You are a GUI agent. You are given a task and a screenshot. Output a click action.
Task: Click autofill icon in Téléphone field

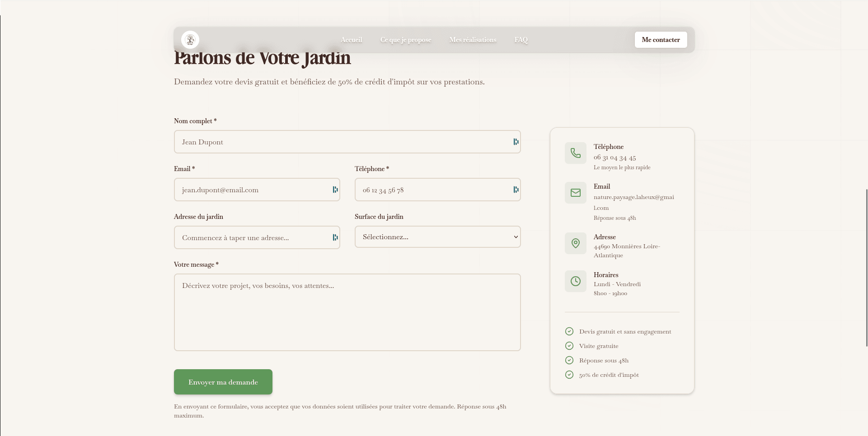(x=516, y=190)
